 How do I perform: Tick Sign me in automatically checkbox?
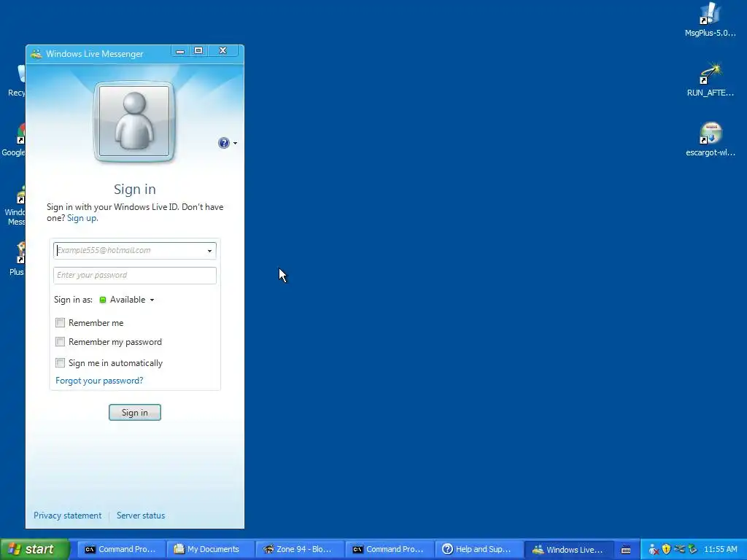click(x=60, y=363)
